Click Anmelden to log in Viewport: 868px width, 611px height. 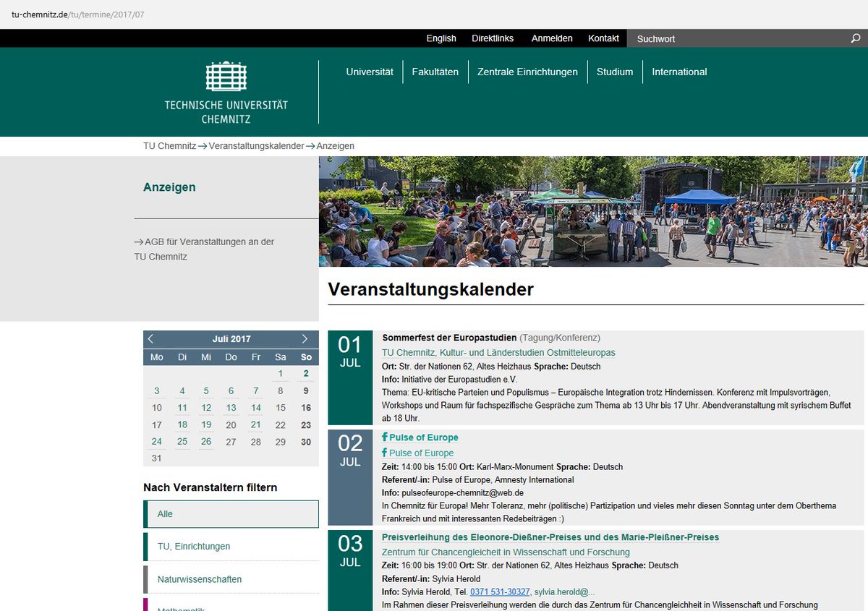coord(552,38)
